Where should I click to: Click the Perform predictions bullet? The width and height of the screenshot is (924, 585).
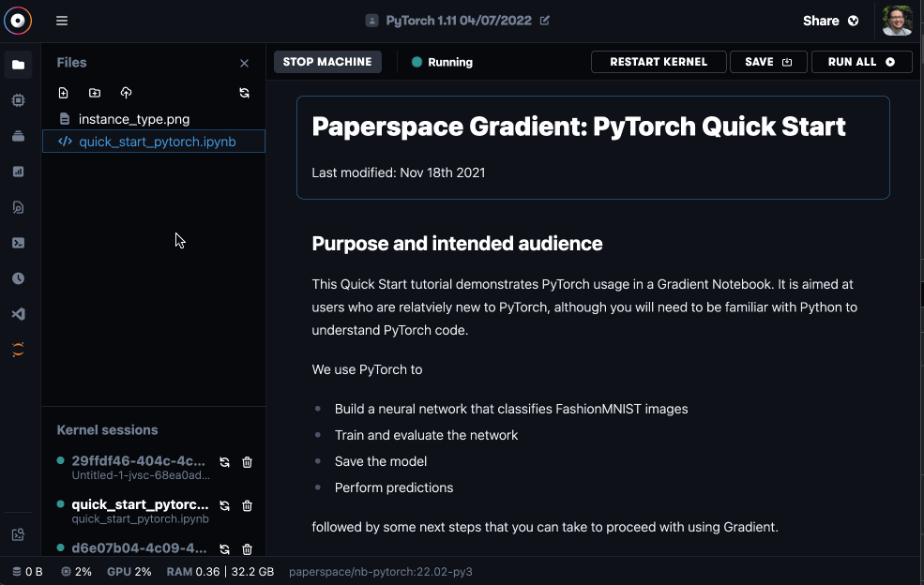coord(394,487)
